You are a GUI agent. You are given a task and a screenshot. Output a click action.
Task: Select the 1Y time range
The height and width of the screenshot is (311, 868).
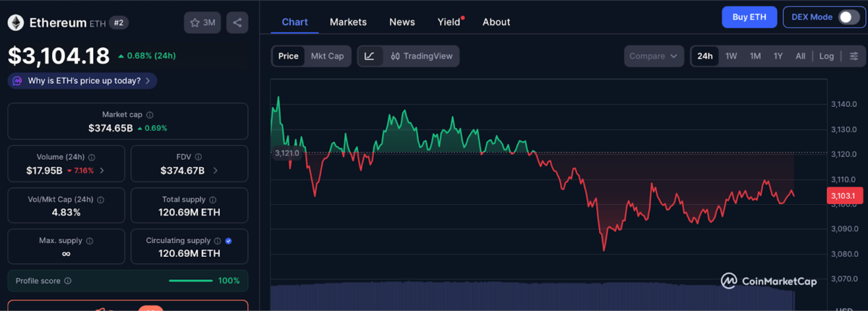(x=778, y=56)
